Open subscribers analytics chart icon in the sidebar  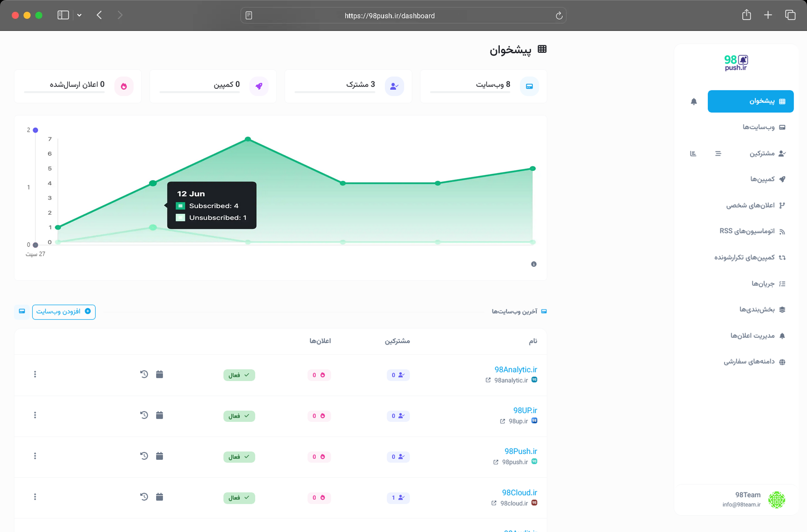click(693, 153)
